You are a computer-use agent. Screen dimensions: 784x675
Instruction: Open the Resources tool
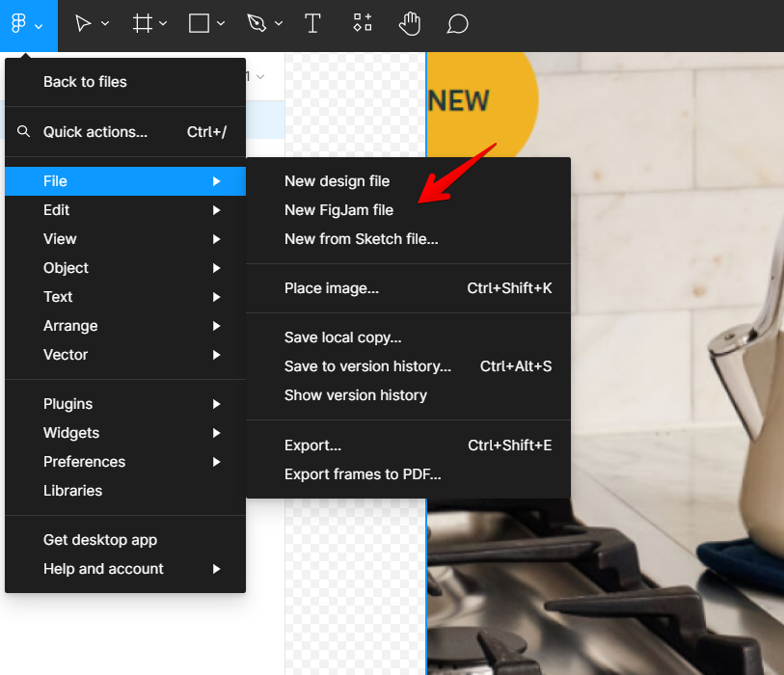click(x=362, y=24)
